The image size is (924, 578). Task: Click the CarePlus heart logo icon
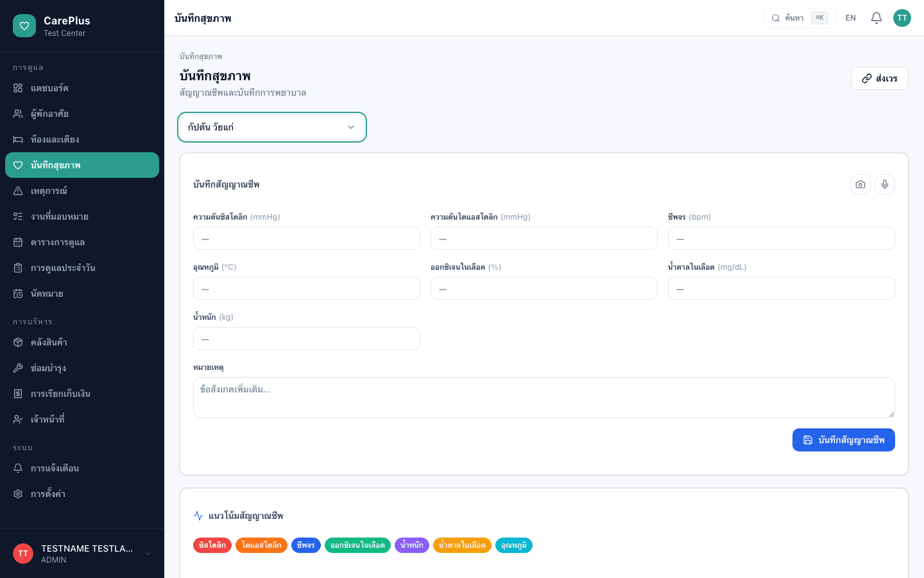(x=24, y=26)
